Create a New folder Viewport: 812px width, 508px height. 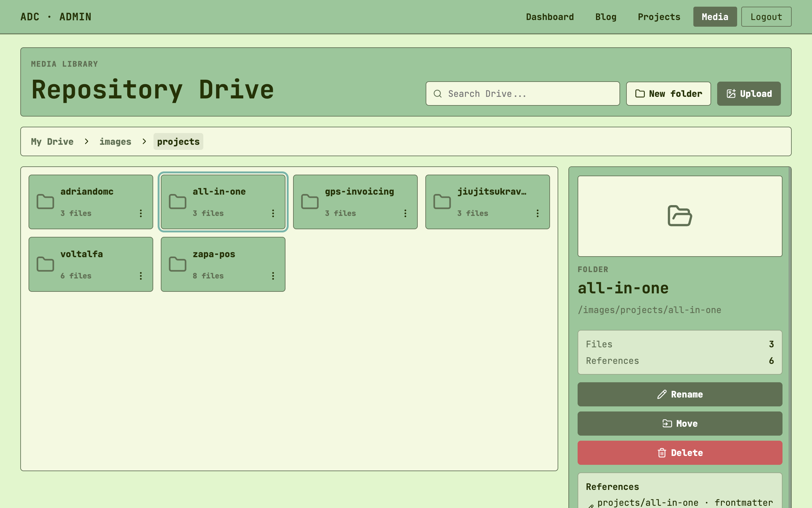[x=668, y=94]
